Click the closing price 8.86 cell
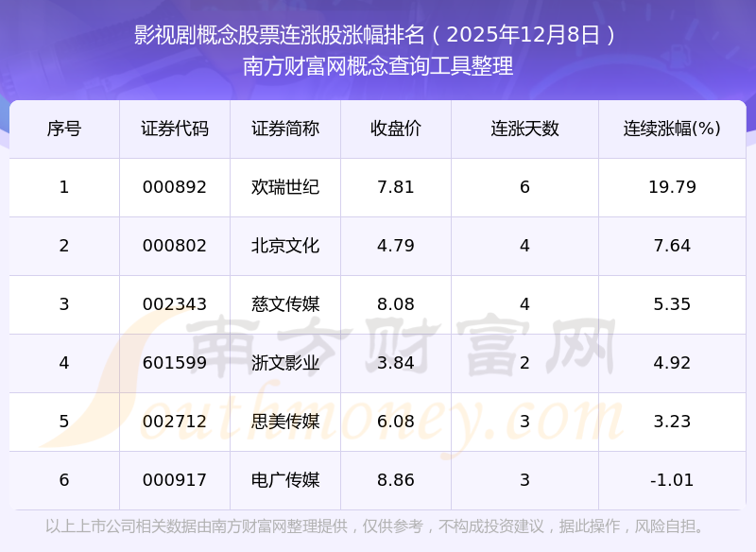This screenshot has width=756, height=552. coord(396,480)
